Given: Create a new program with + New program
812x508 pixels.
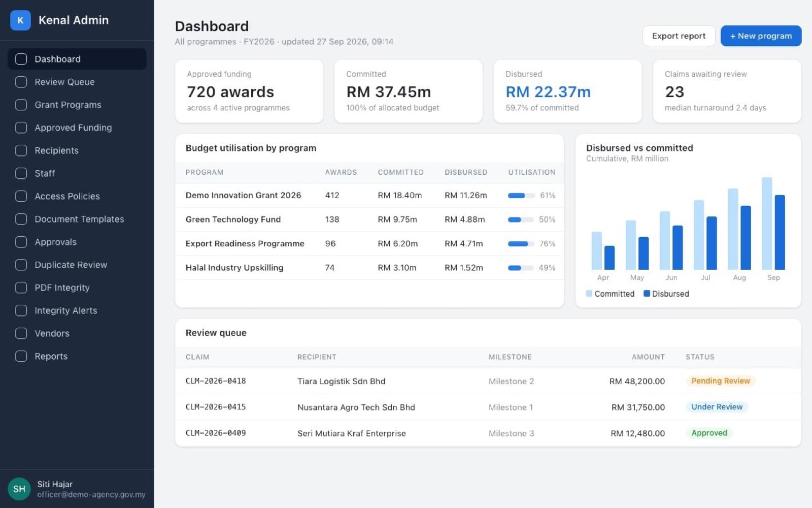Looking at the screenshot, I should pos(761,36).
